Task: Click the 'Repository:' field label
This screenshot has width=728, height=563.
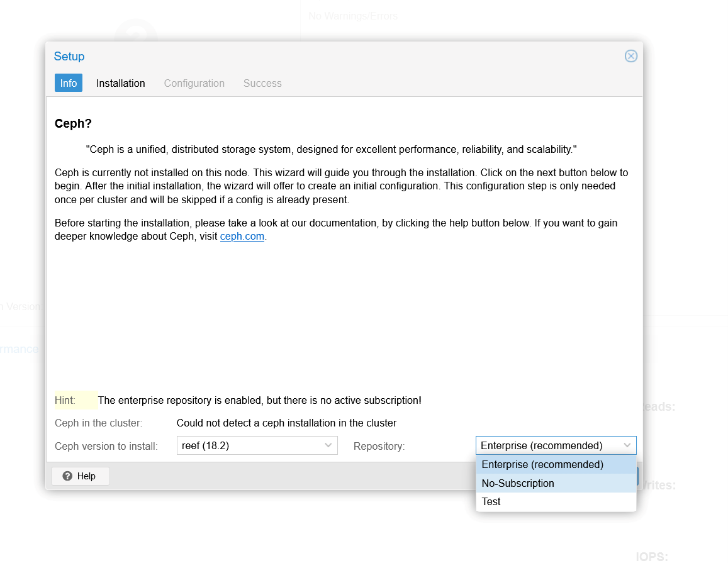Action: 379,446
